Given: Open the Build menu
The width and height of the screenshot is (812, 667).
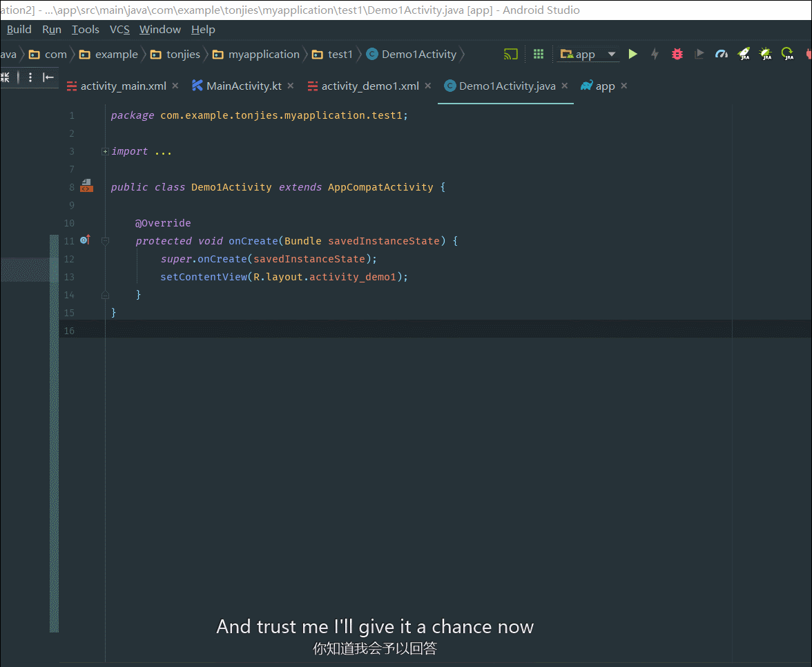Looking at the screenshot, I should point(19,30).
